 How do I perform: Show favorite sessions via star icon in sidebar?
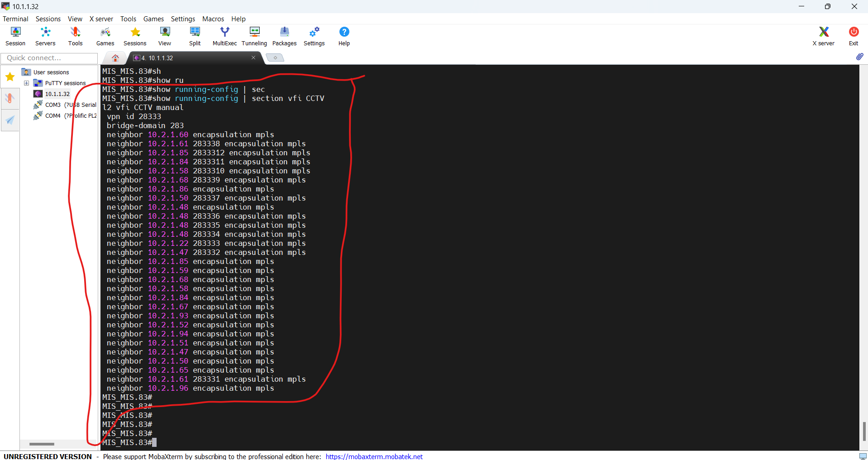tap(10, 77)
